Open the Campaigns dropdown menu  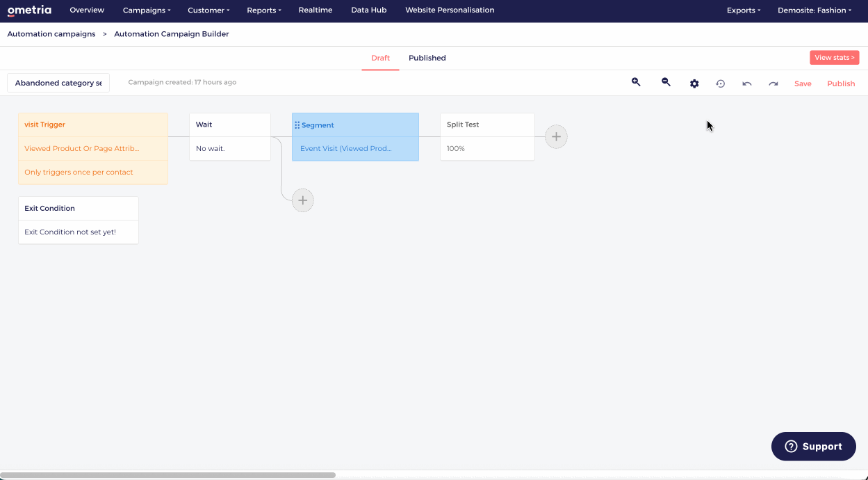147,10
